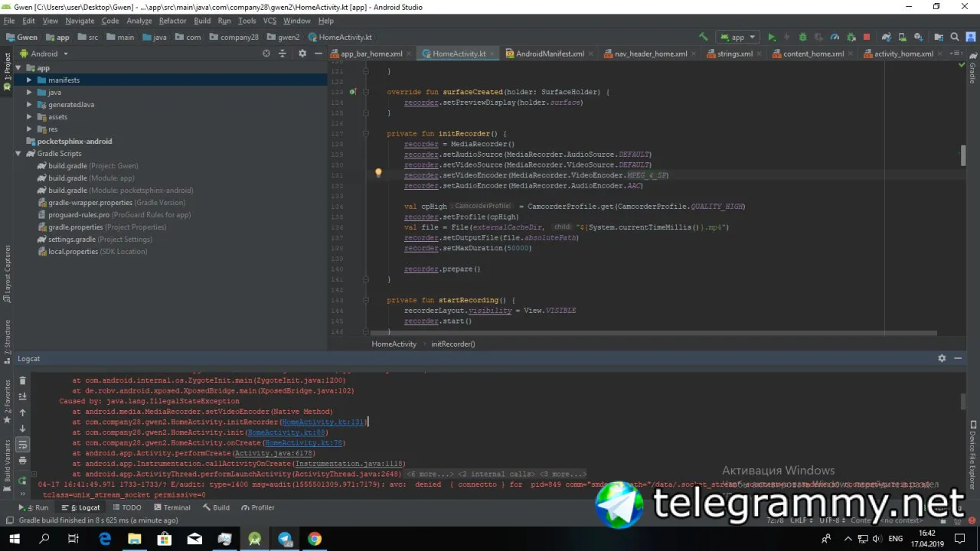Open the profiler gauge icon in toolbar
Viewport: 980px width, 551px height.
(x=835, y=37)
